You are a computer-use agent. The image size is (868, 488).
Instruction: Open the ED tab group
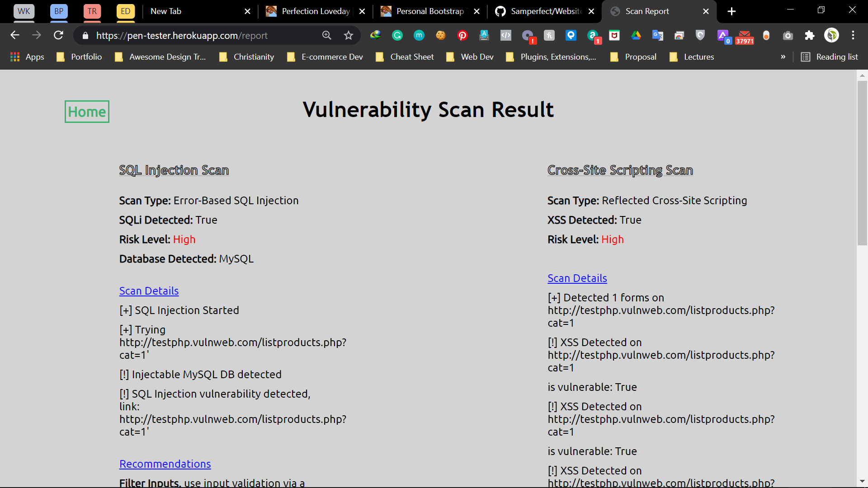coord(126,11)
